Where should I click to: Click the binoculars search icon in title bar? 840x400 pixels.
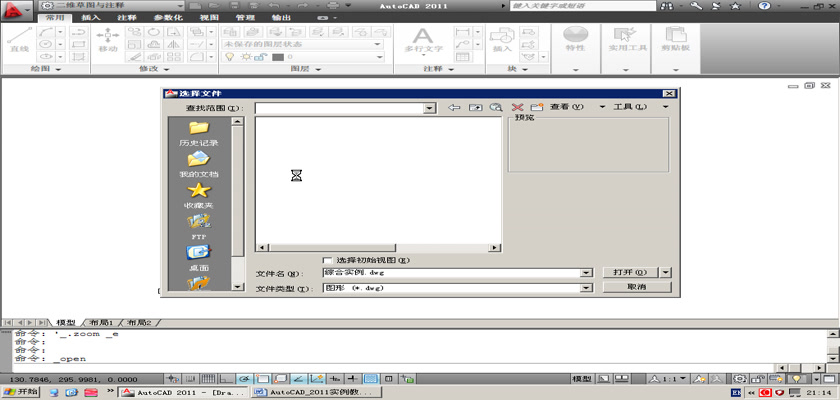click(x=668, y=5)
